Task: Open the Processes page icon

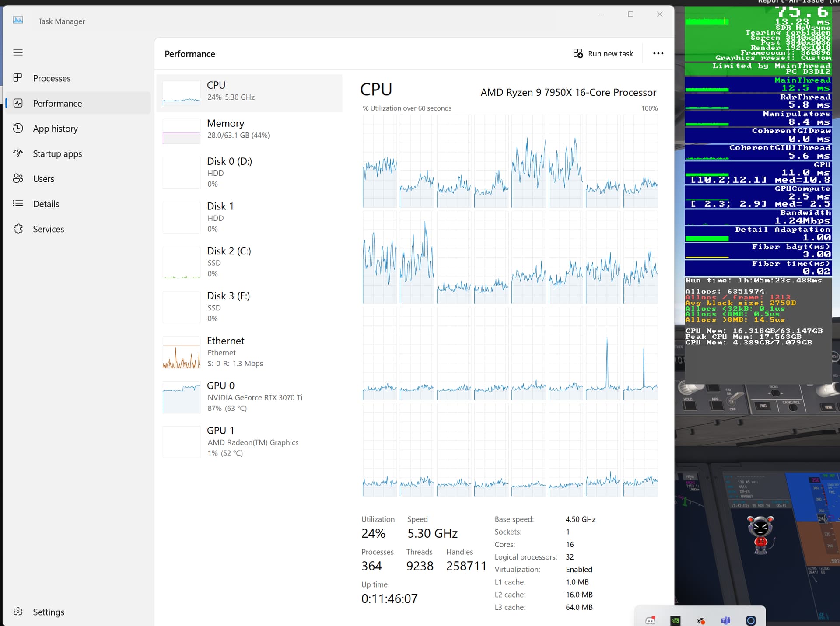Action: (18, 78)
